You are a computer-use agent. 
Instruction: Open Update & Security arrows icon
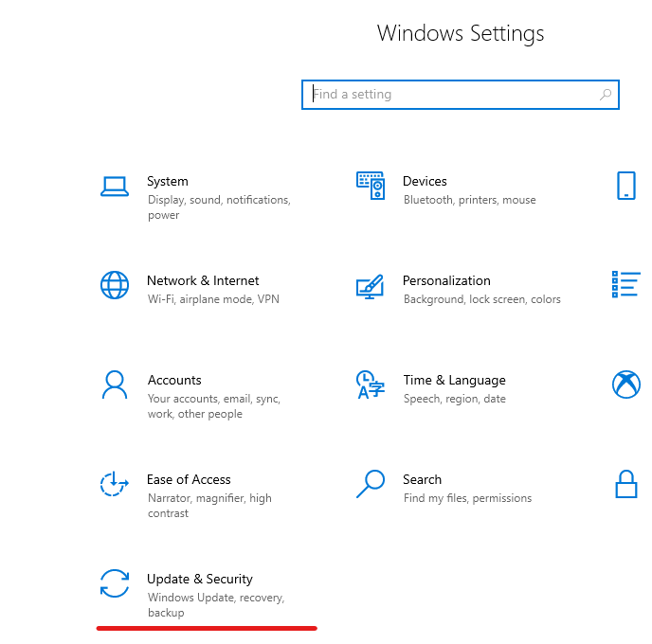click(x=115, y=583)
